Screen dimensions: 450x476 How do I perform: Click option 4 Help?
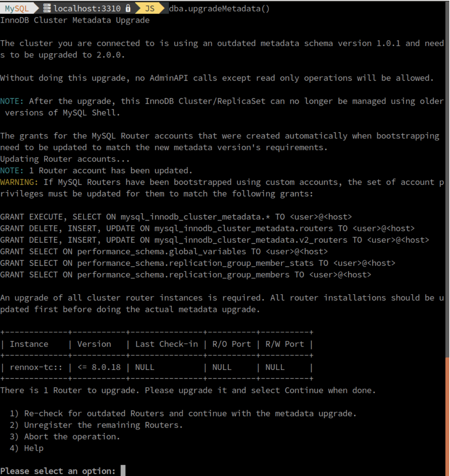coord(27,448)
